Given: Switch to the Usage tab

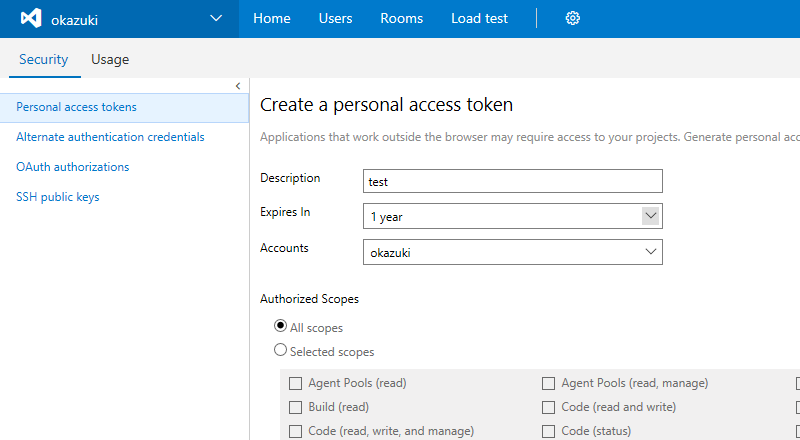Looking at the screenshot, I should (x=110, y=60).
